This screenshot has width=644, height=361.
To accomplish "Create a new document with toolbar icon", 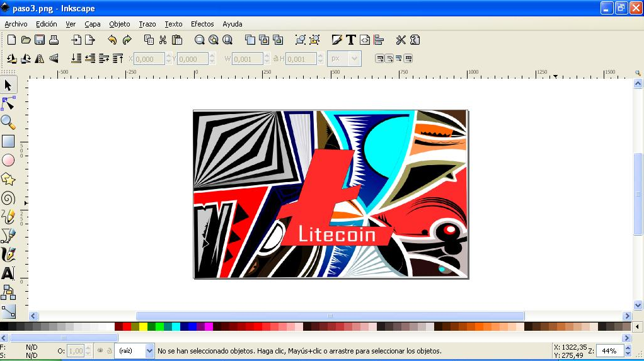I will coord(11,40).
